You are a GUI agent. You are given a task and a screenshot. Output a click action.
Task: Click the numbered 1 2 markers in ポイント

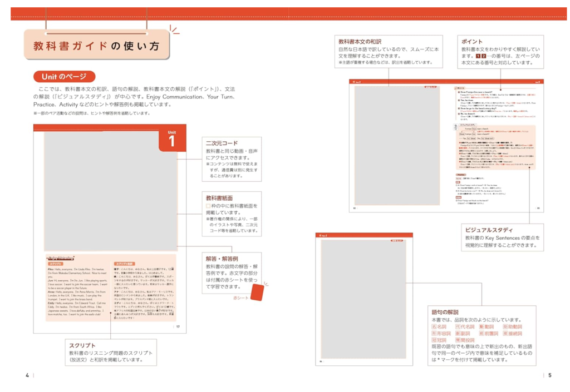coord(481,56)
